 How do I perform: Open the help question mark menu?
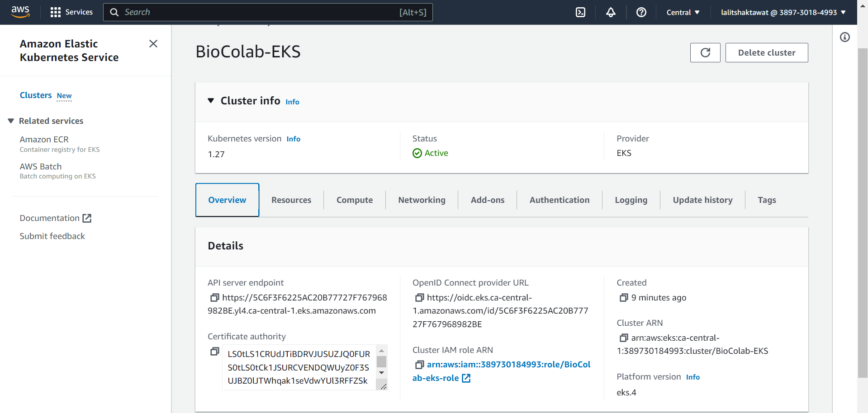pos(641,12)
